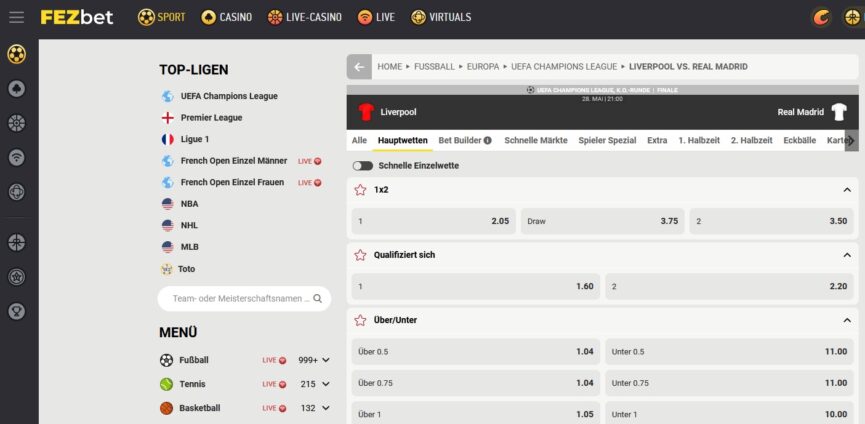
Task: Switch to the Eckbälle tab
Action: (x=799, y=141)
